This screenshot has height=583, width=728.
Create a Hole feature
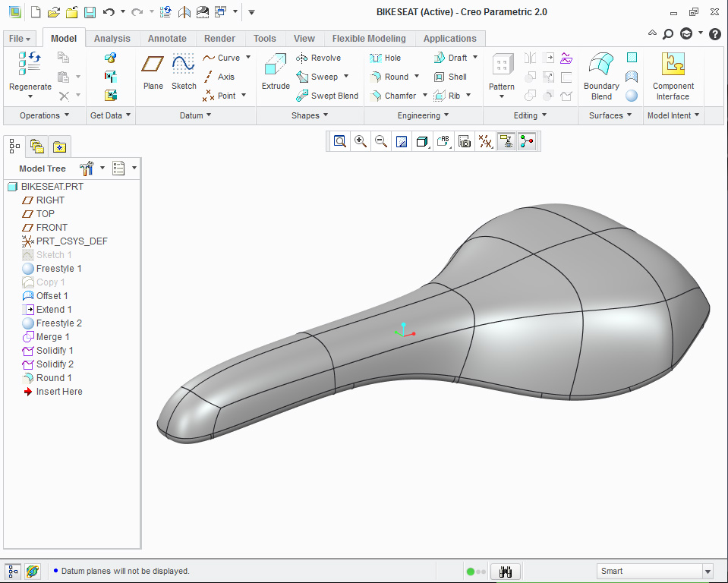(x=388, y=58)
